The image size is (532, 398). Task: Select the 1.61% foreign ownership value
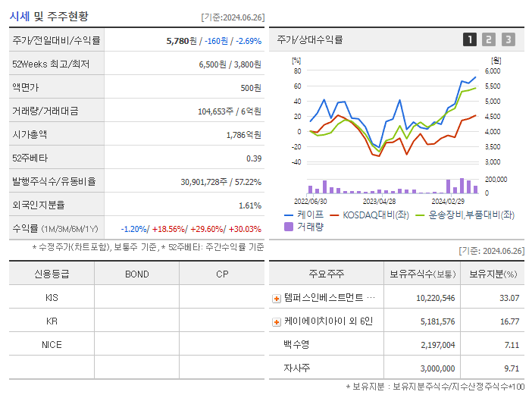coord(250,205)
